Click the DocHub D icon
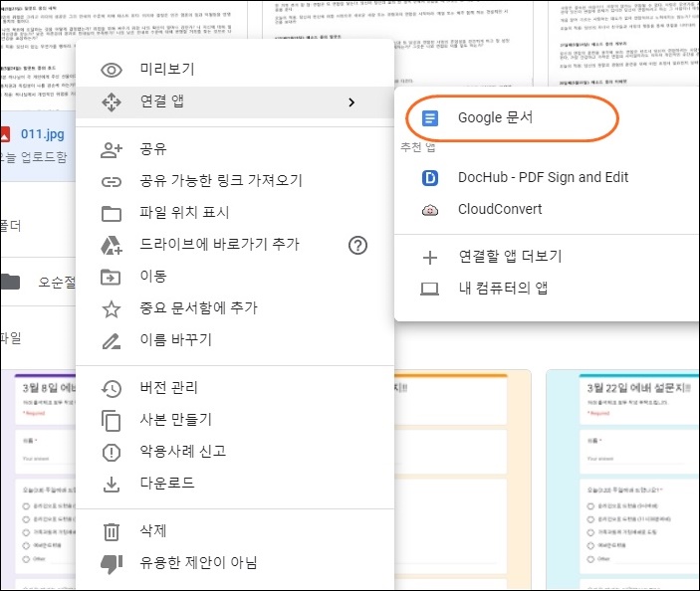 tap(430, 178)
